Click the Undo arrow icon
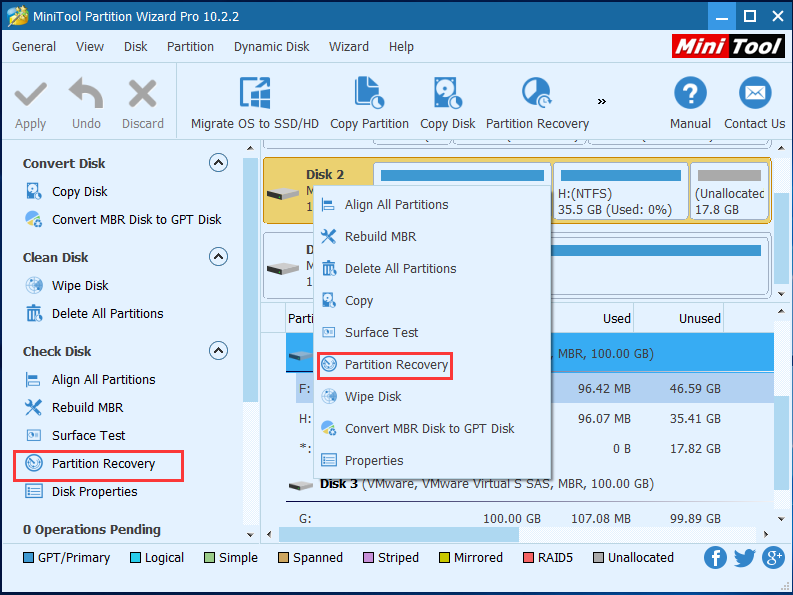The width and height of the screenshot is (793, 595). click(x=86, y=93)
